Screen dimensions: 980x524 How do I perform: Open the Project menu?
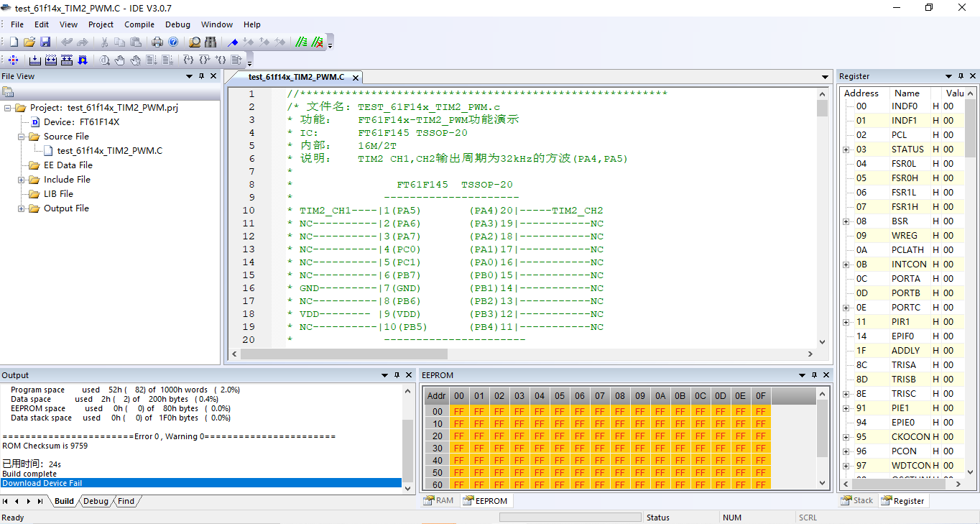(x=101, y=24)
